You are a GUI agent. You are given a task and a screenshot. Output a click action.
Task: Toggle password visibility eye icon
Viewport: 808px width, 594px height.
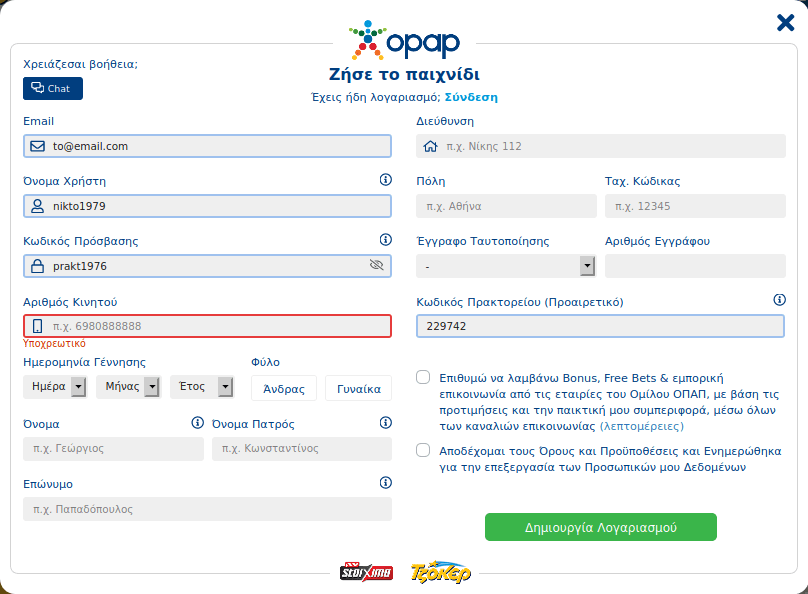[x=377, y=265]
